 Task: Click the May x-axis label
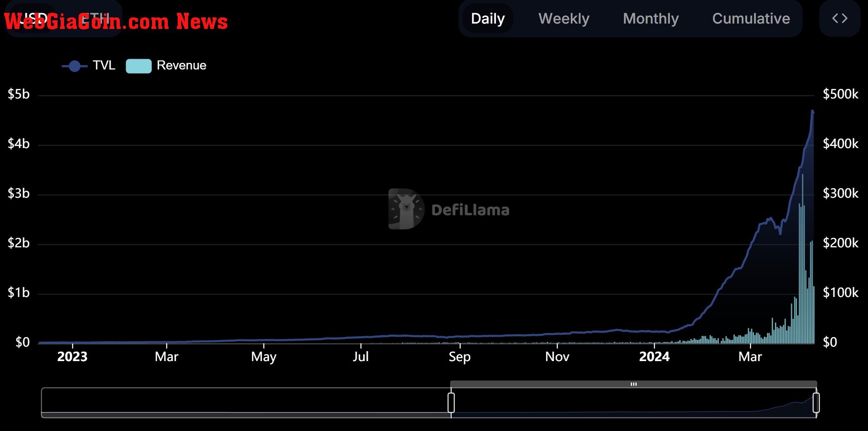click(264, 357)
